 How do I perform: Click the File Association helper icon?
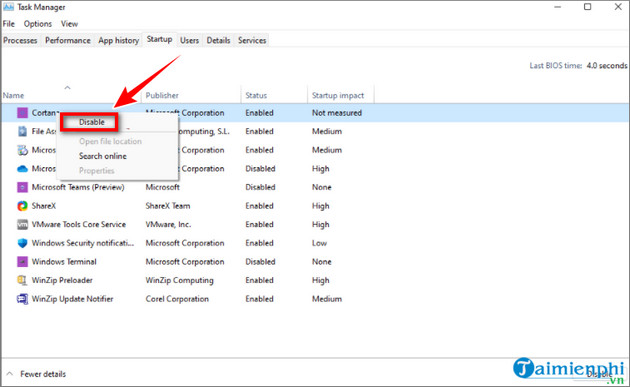[22, 131]
